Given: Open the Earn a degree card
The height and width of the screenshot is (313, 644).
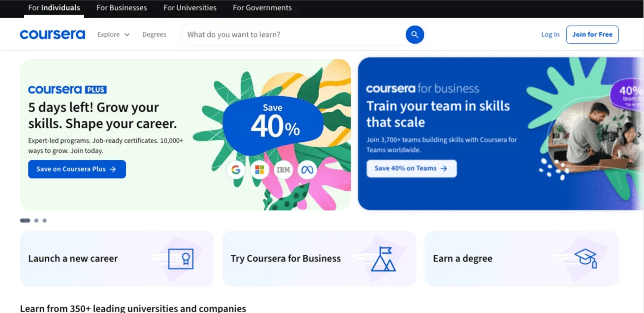Looking at the screenshot, I should 521,258.
